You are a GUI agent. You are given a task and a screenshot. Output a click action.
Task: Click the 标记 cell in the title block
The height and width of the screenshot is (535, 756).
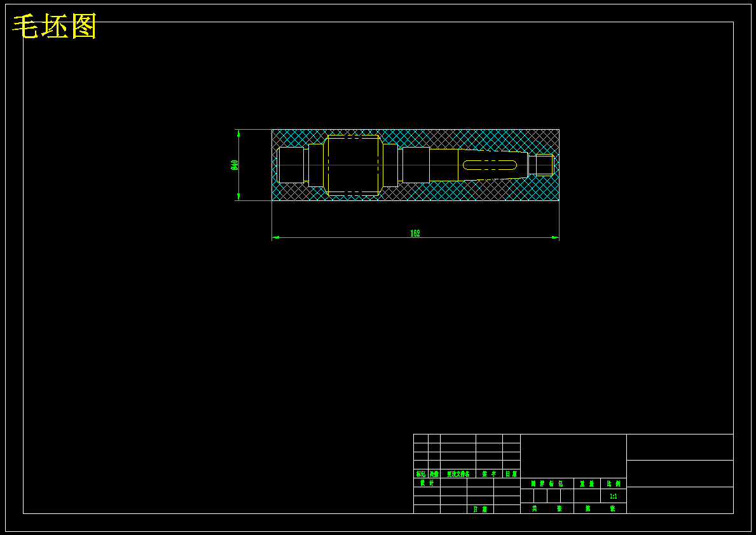(x=421, y=474)
